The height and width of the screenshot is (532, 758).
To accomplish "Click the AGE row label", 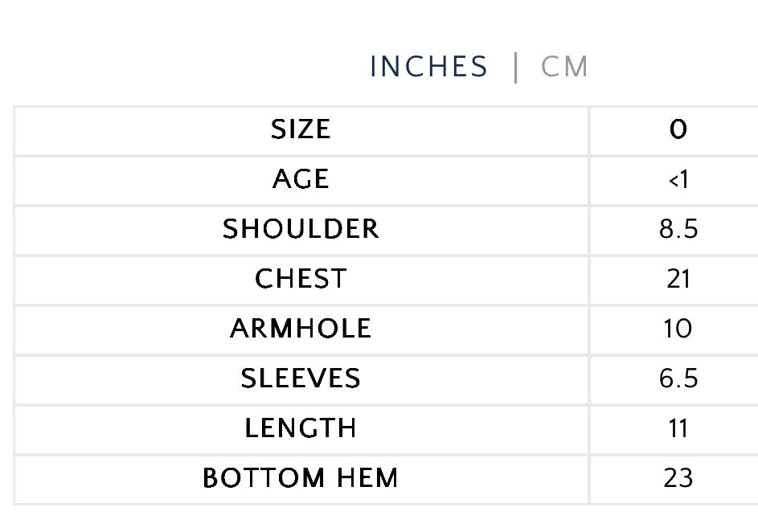I will (x=301, y=179).
